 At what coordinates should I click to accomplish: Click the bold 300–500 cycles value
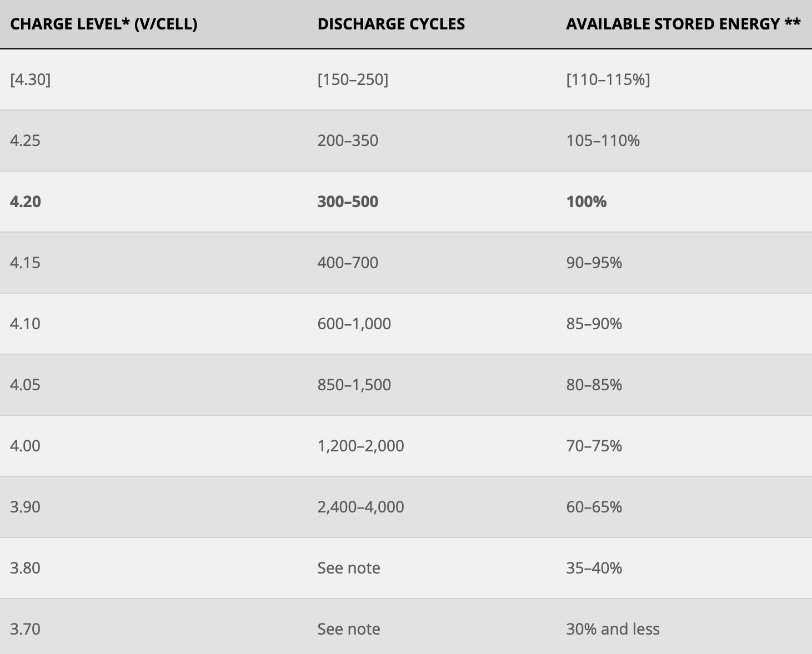point(348,202)
